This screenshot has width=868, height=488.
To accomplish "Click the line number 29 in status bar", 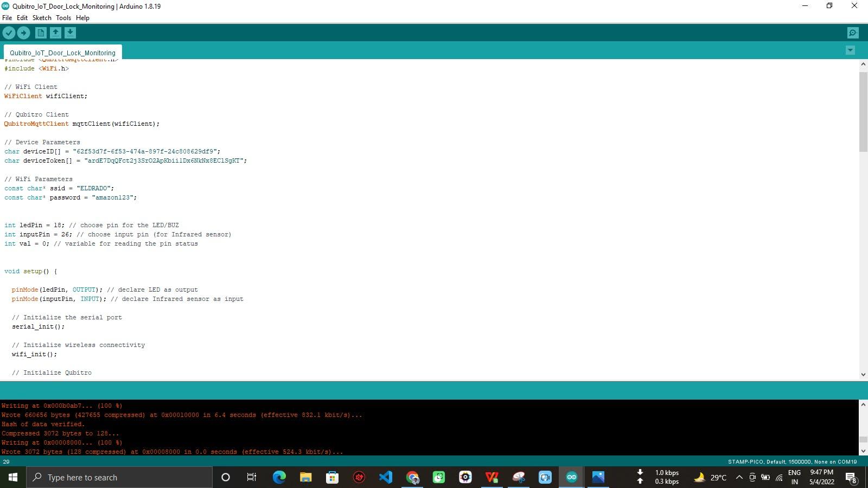I will 6,462.
